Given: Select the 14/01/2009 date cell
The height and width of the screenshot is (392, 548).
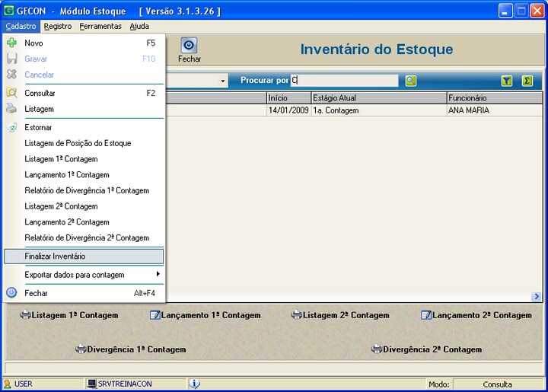Looking at the screenshot, I should click(x=288, y=110).
